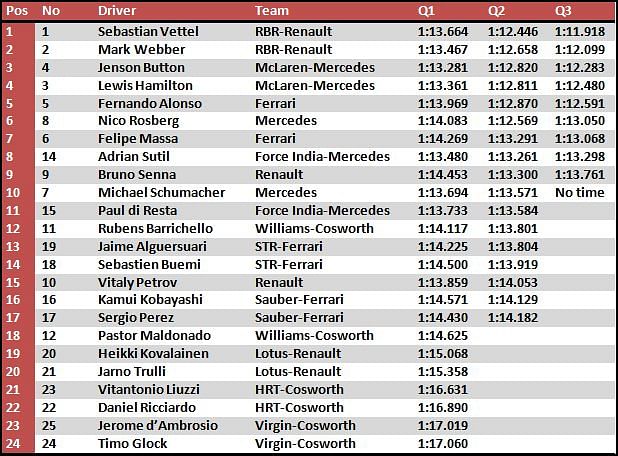Click Kamui Kobayashi's name
The width and height of the screenshot is (618, 456).
point(150,300)
